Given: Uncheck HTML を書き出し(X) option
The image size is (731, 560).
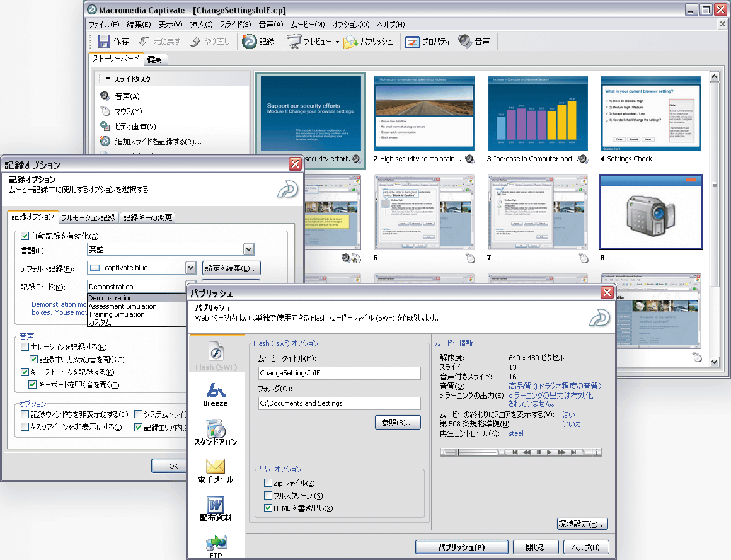Looking at the screenshot, I should pos(268,508).
